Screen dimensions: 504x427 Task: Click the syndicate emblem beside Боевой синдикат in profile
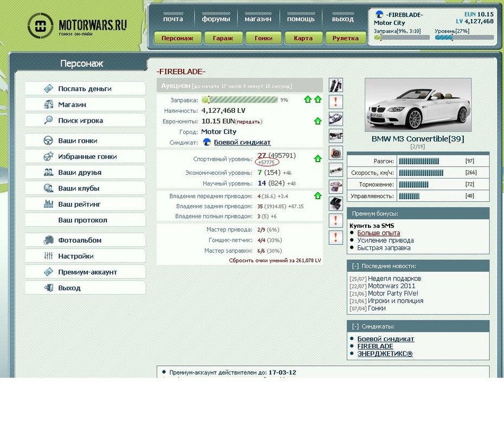point(206,142)
